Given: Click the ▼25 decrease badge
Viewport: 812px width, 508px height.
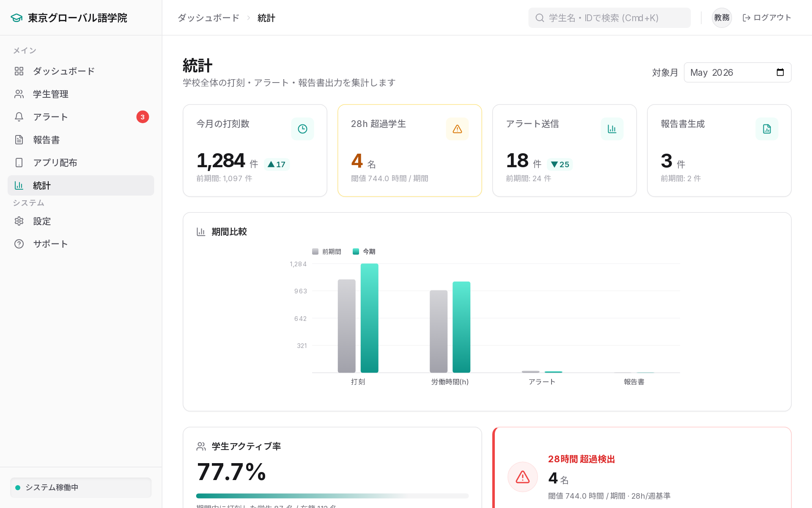Looking at the screenshot, I should (x=560, y=164).
